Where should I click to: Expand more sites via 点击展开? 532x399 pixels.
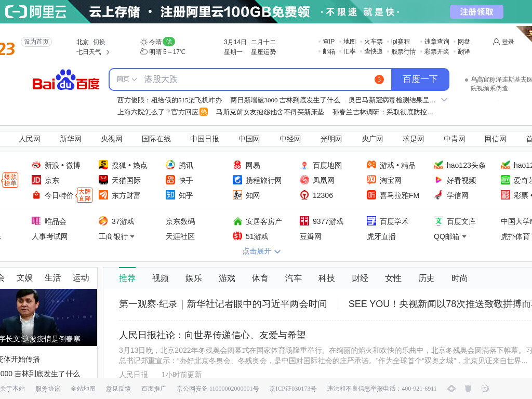tap(262, 251)
